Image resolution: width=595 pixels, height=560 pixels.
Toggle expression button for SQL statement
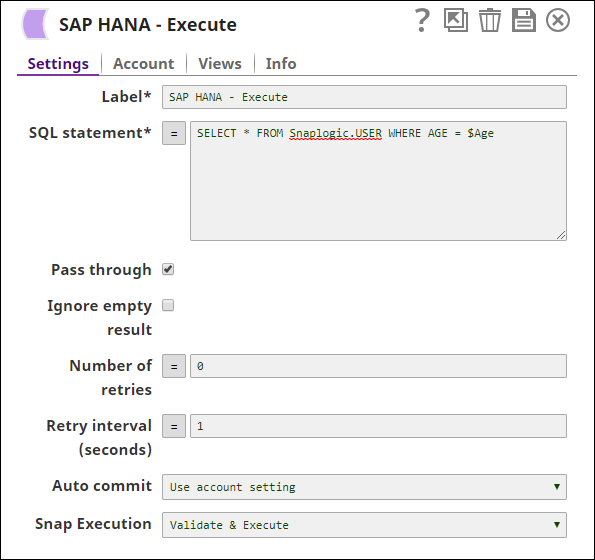[174, 133]
